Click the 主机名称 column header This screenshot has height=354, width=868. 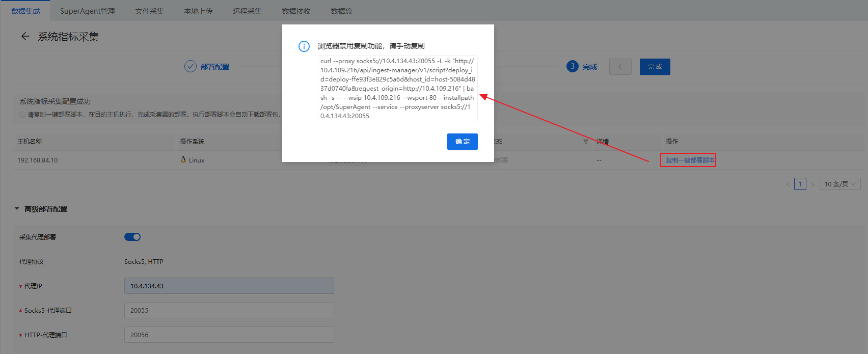tap(30, 142)
